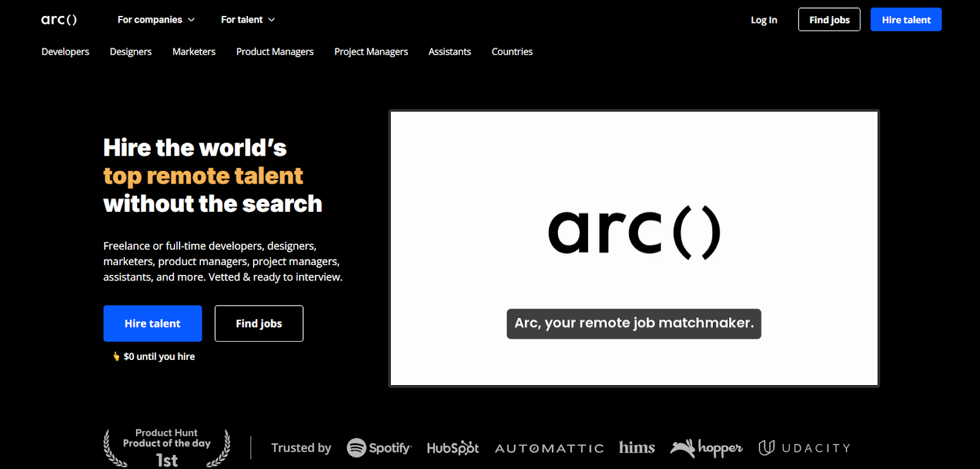
Task: Click the Spotify logo
Action: tap(379, 448)
